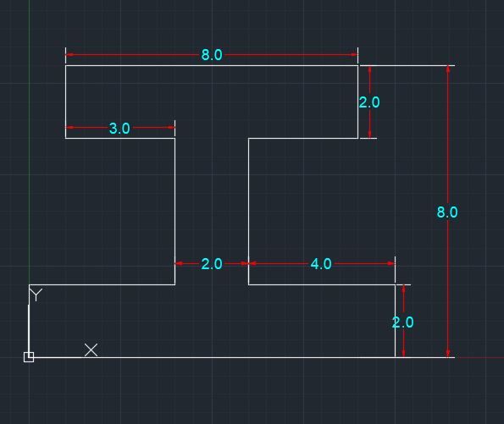Viewport: 504px width, 424px height.
Task: Select the 3.0 dimension text
Action: coord(119,129)
